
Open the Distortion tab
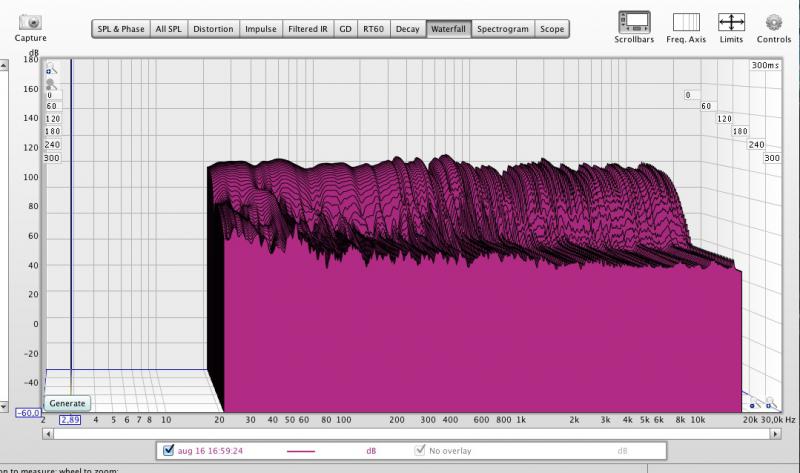(x=213, y=29)
